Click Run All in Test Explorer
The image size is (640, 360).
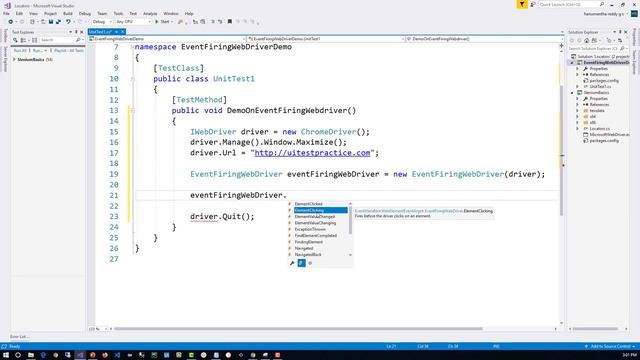[x=20, y=51]
